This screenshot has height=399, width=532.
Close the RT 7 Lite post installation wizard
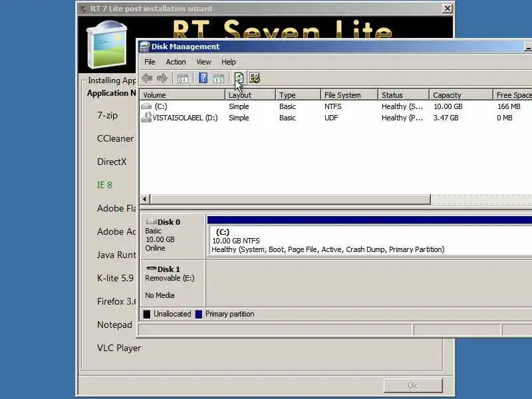pos(448,8)
